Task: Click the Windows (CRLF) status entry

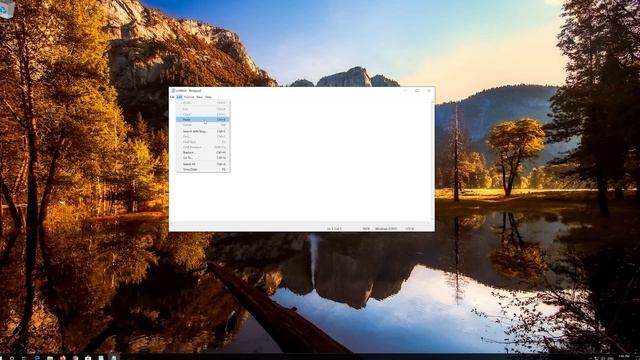Action: [386, 229]
